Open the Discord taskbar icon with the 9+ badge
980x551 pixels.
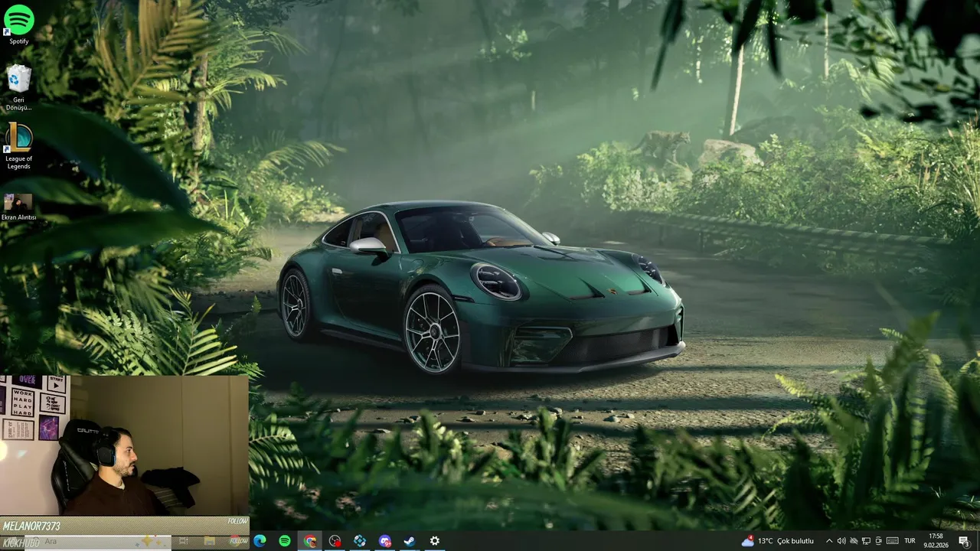tap(385, 541)
